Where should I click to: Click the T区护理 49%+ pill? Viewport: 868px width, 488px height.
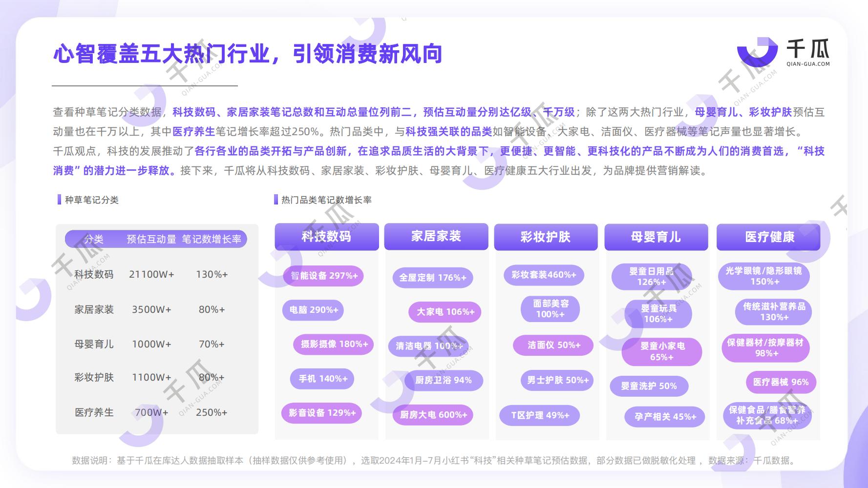click(540, 415)
